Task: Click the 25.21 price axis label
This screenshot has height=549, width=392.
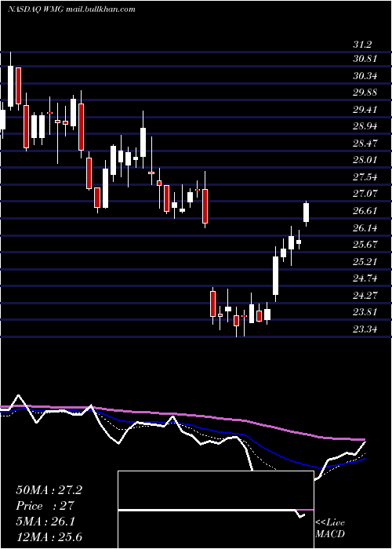Action: point(365,261)
